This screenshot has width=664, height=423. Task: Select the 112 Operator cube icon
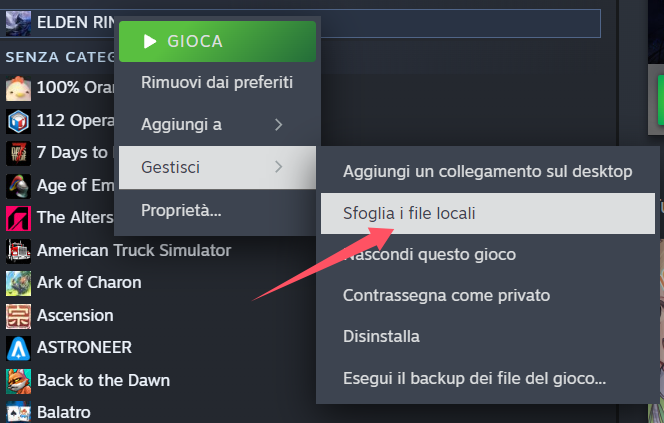pyautogui.click(x=18, y=121)
